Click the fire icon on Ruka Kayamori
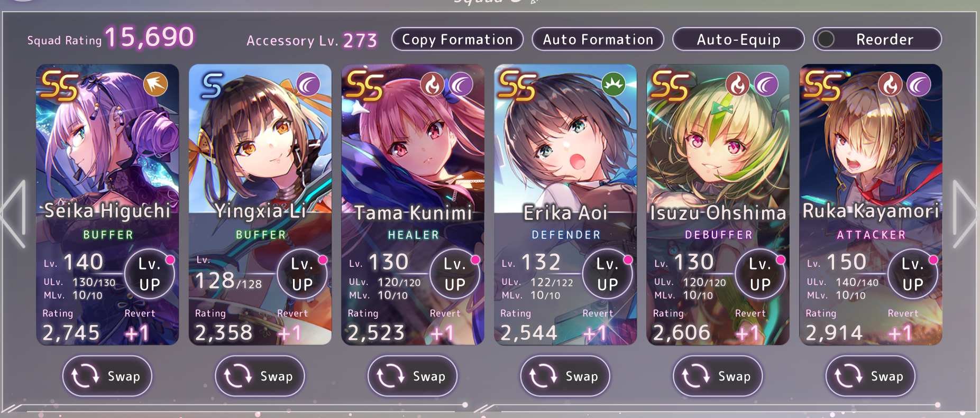 point(891,84)
